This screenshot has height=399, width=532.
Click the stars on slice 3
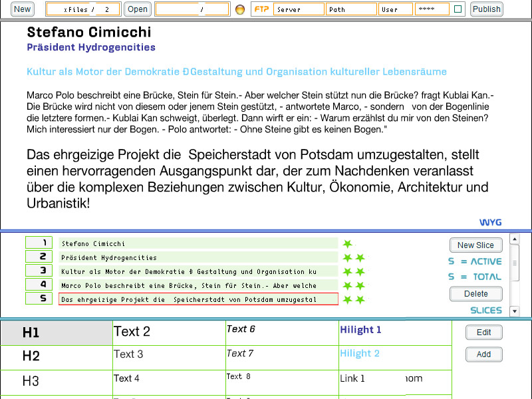pyautogui.click(x=354, y=272)
